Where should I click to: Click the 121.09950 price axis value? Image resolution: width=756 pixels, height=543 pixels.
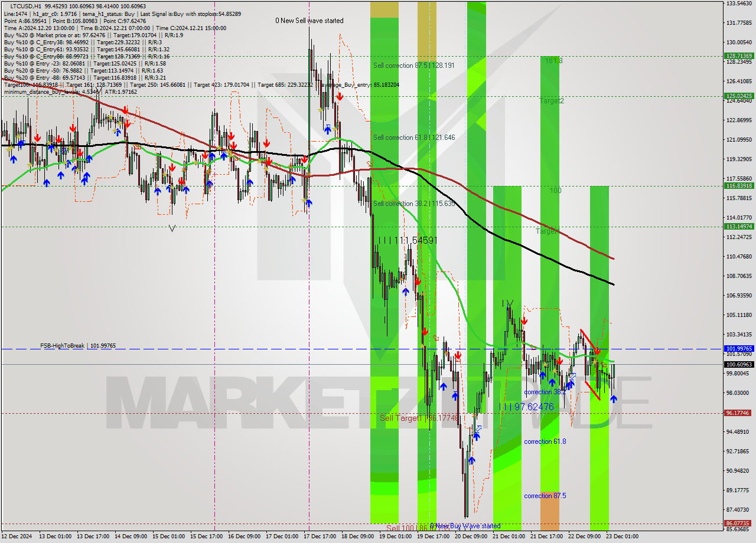coord(739,140)
